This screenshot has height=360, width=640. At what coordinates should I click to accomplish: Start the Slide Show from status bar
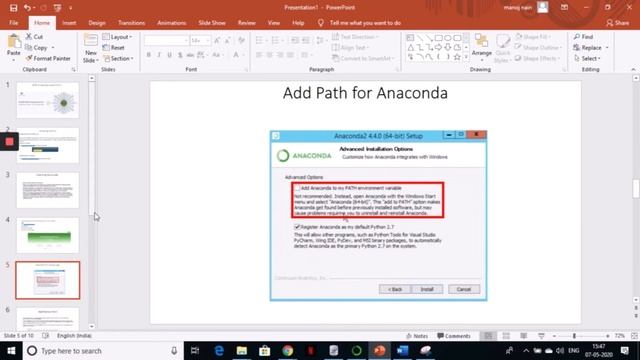click(541, 336)
